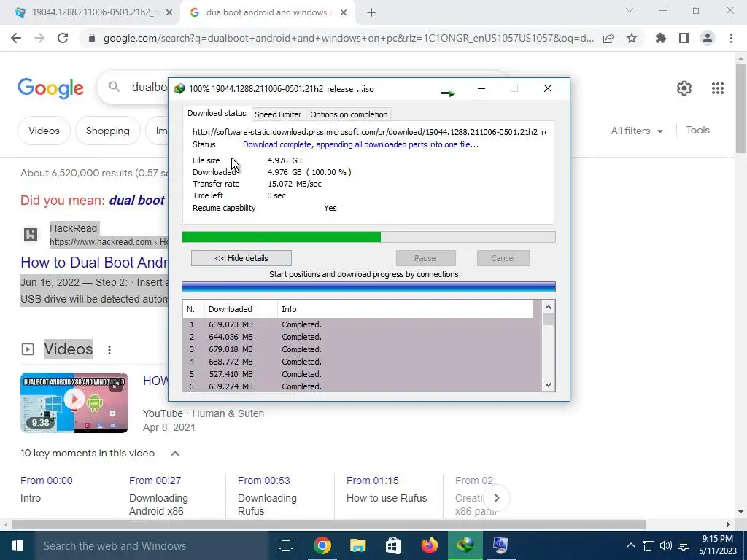Click the Hide details button
Image resolution: width=747 pixels, height=560 pixels.
tap(241, 258)
